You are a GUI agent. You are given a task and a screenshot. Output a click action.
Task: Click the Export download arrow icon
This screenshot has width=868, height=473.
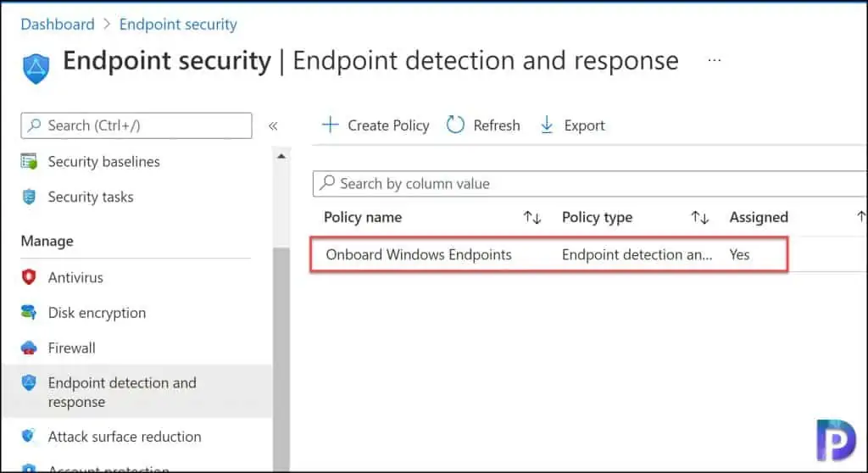coord(547,125)
